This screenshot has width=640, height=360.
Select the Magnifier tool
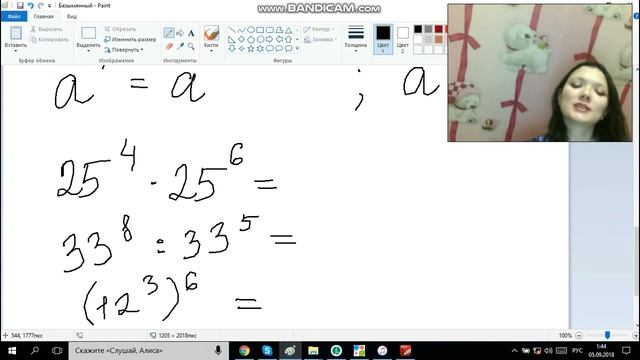tap(191, 46)
